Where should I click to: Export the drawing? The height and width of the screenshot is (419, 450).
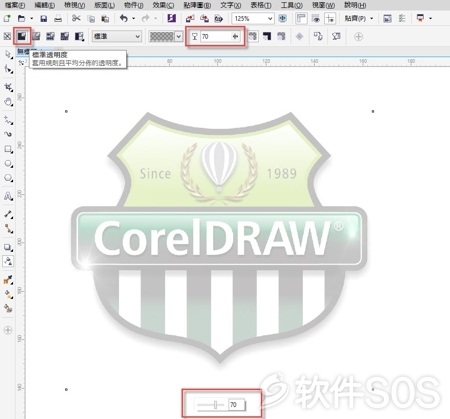pyautogui.click(x=204, y=18)
